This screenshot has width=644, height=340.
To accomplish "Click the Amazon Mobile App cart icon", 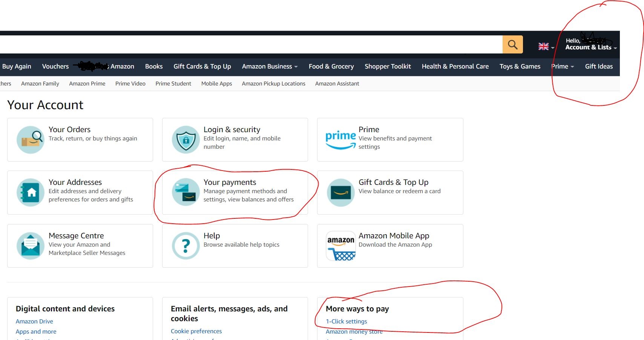I will coord(341,246).
